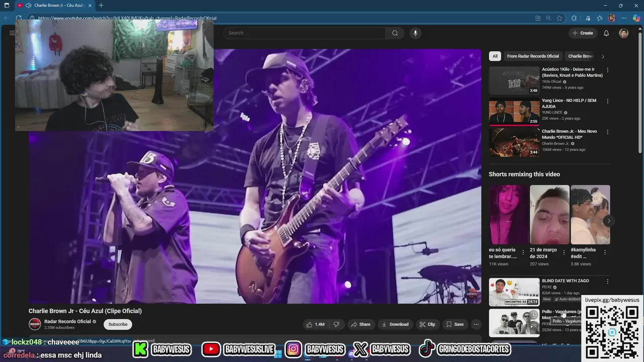The width and height of the screenshot is (644, 362).
Task: Create a Clip of the video
Action: 428,324
